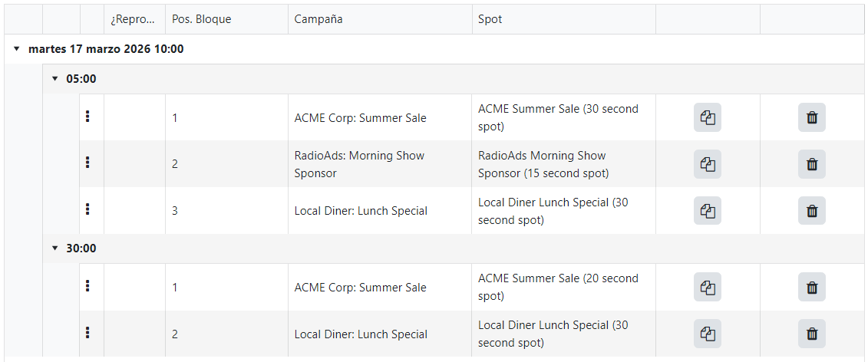This screenshot has height=362, width=868.
Task: Select the Local Diner: Lunch Special cell in 30:00
Action: pos(380,334)
